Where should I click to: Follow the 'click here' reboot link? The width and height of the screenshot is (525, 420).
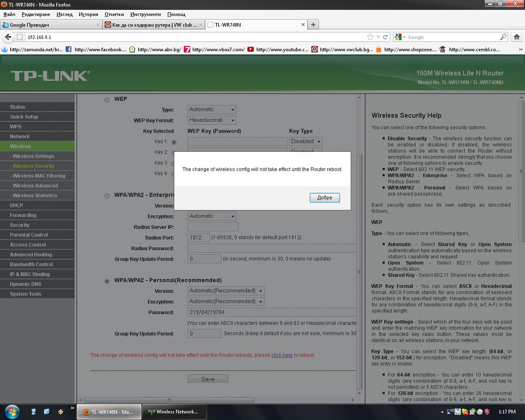coord(282,355)
